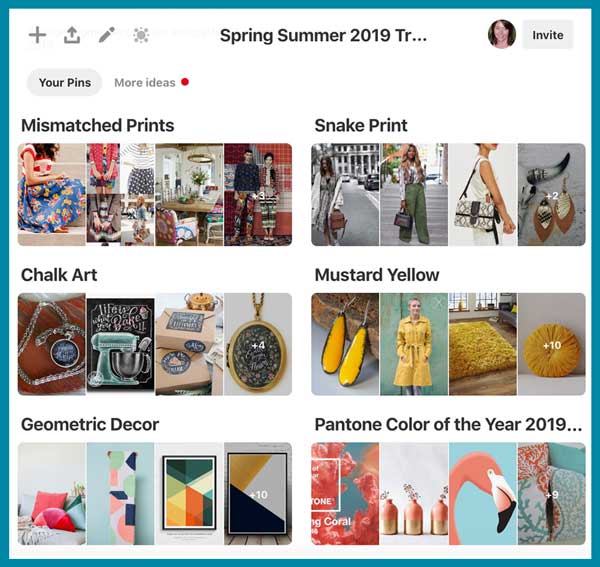Open the Mismatched Prints section title
The width and height of the screenshot is (600, 567).
(98, 125)
